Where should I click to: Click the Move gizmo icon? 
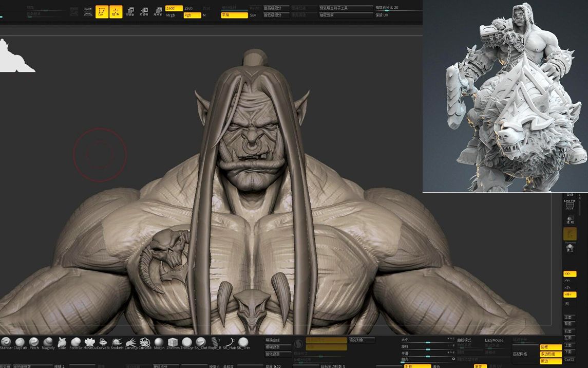pos(130,12)
